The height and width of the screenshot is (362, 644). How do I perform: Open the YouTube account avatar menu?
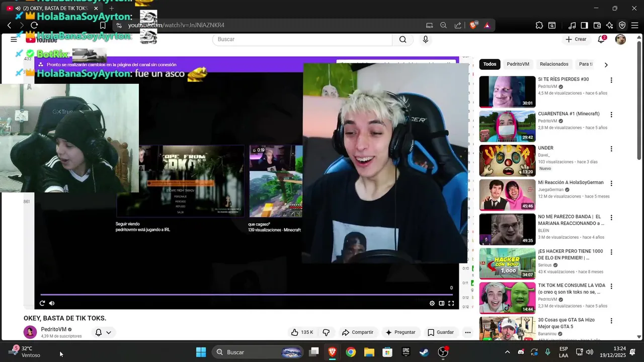coord(621,39)
